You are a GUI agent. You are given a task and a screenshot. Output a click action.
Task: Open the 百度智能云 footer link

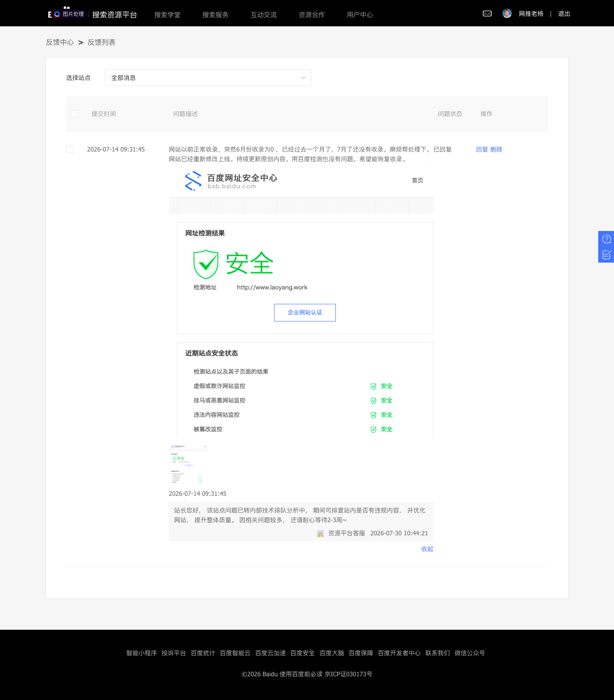235,653
